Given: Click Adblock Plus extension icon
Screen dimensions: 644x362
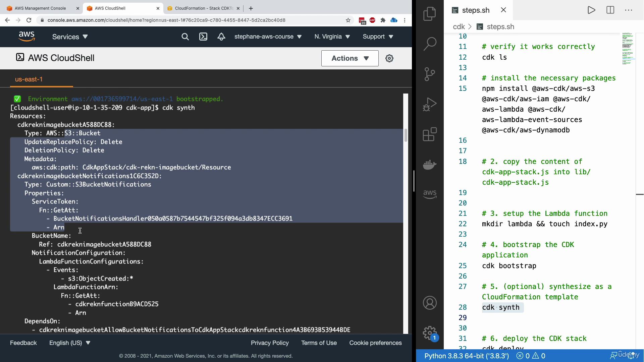Looking at the screenshot, I should [372, 20].
